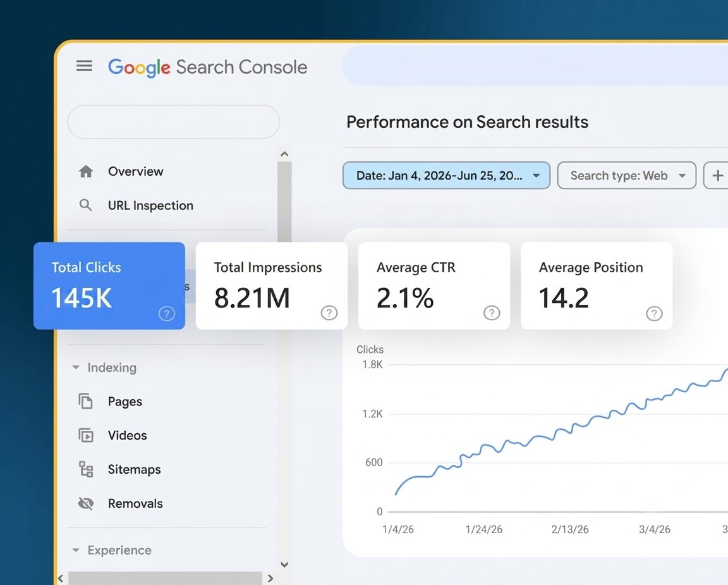Click the sidebar property search field
This screenshot has height=585, width=728.
click(174, 121)
